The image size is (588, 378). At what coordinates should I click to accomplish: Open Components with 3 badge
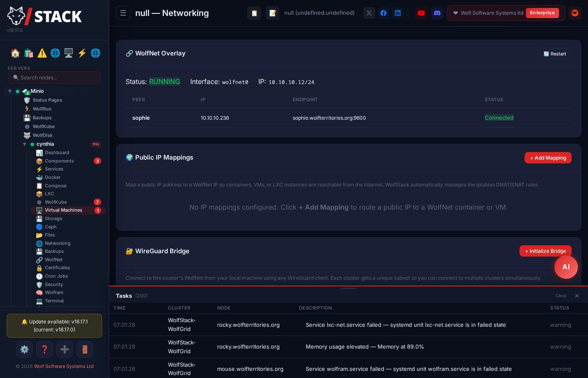coord(60,161)
